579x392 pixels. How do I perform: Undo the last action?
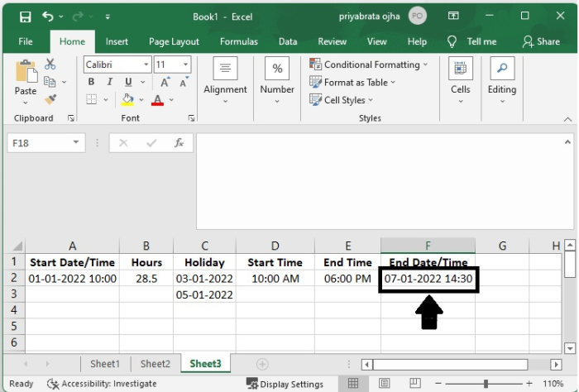[x=48, y=17]
